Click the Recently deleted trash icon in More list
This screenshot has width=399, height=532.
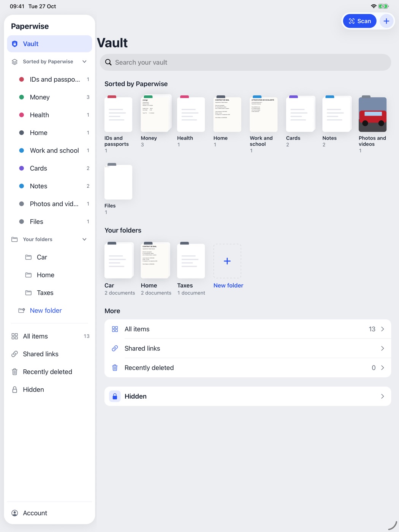click(x=115, y=368)
